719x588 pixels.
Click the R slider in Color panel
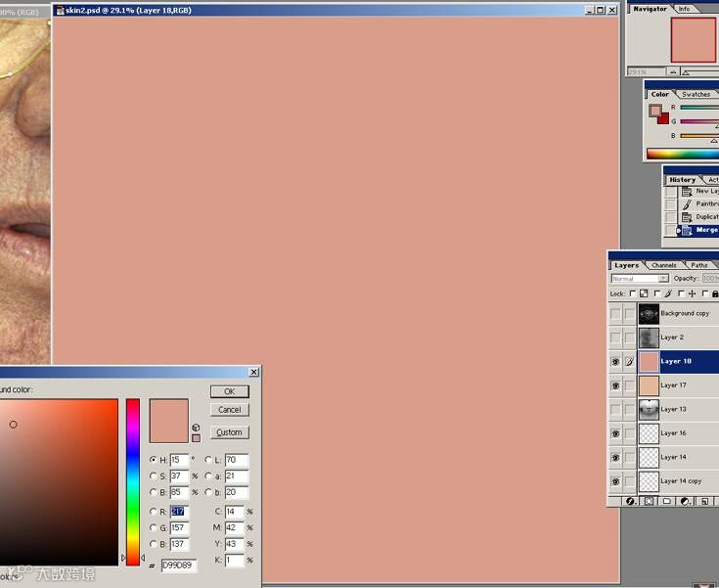699,108
